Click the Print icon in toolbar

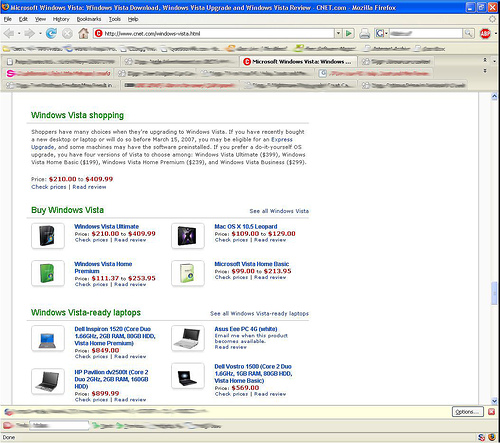pos(364,33)
